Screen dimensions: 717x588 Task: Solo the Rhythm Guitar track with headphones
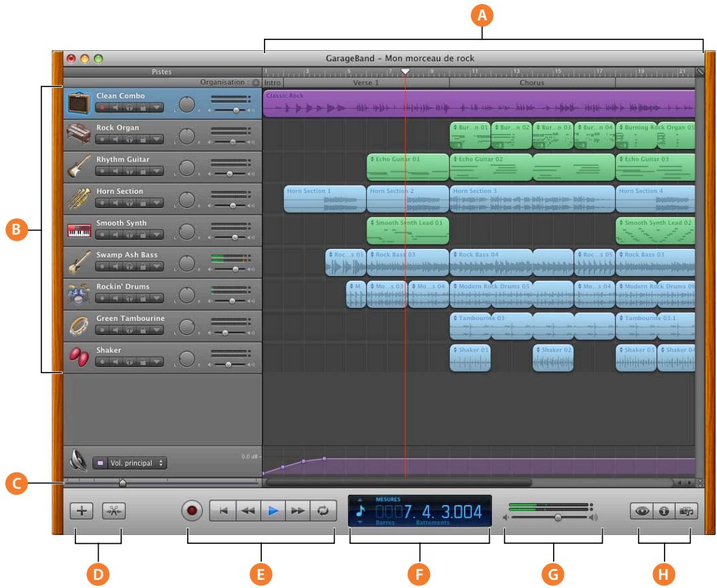(x=129, y=171)
